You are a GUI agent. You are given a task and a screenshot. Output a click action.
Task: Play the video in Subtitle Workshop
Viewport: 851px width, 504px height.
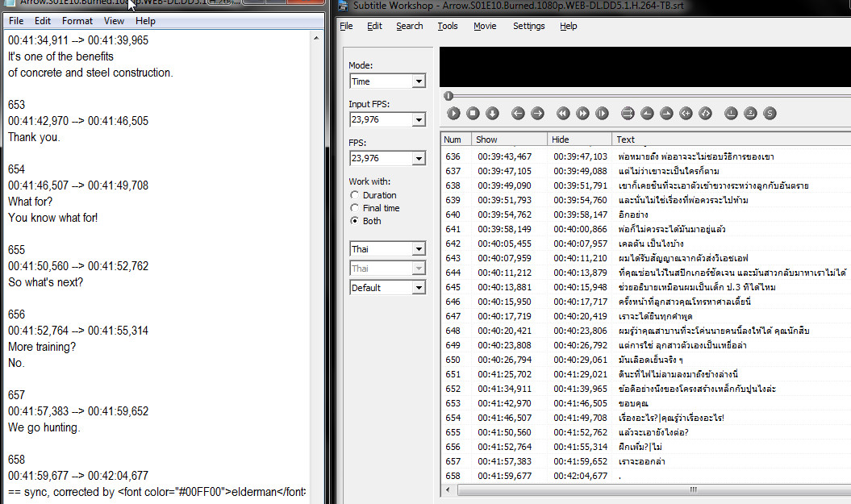(x=453, y=114)
